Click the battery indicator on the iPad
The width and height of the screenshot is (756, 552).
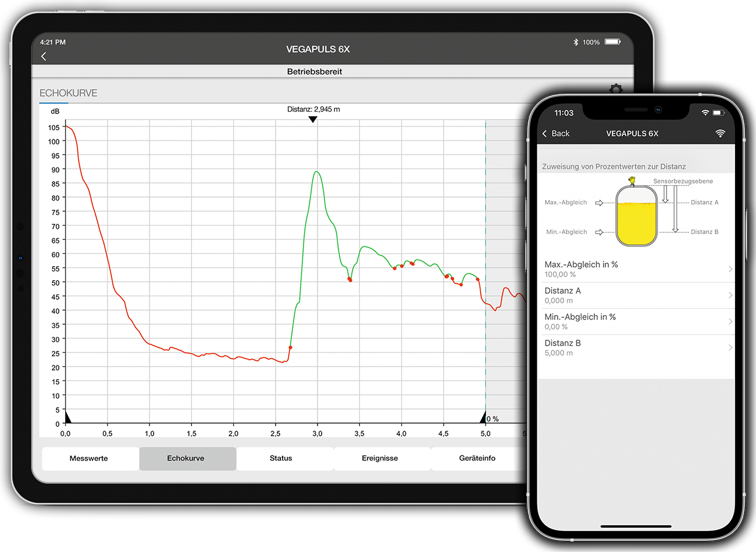[612, 41]
